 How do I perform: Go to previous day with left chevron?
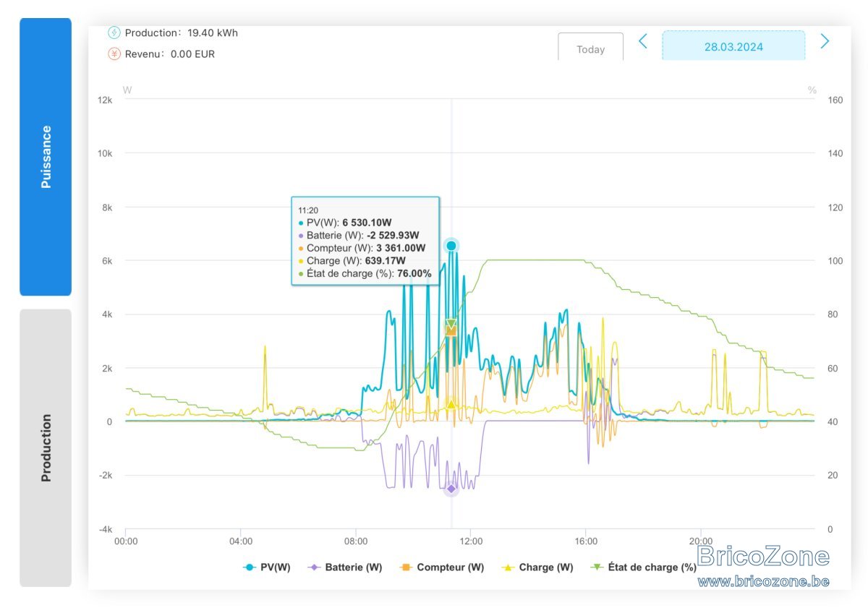pyautogui.click(x=642, y=42)
